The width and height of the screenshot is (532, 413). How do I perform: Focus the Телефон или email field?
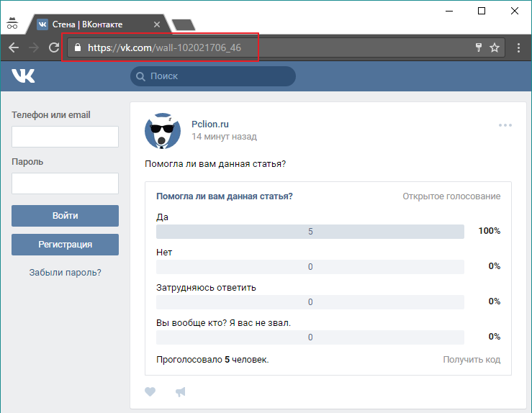click(x=65, y=137)
